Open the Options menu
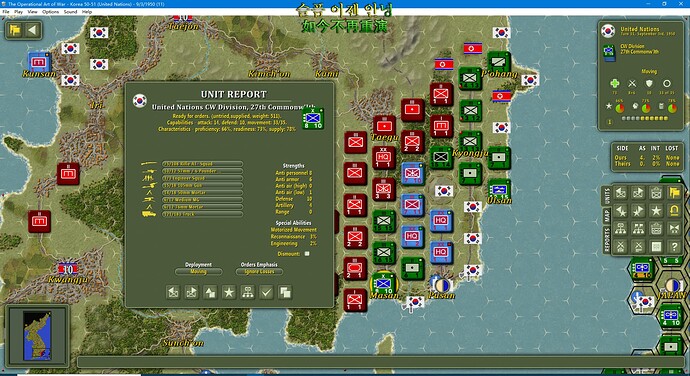690x376 pixels. tap(50, 12)
